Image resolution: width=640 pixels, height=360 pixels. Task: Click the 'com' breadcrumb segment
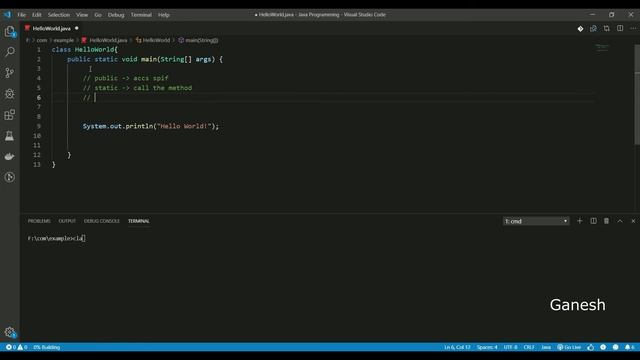pyautogui.click(x=42, y=40)
